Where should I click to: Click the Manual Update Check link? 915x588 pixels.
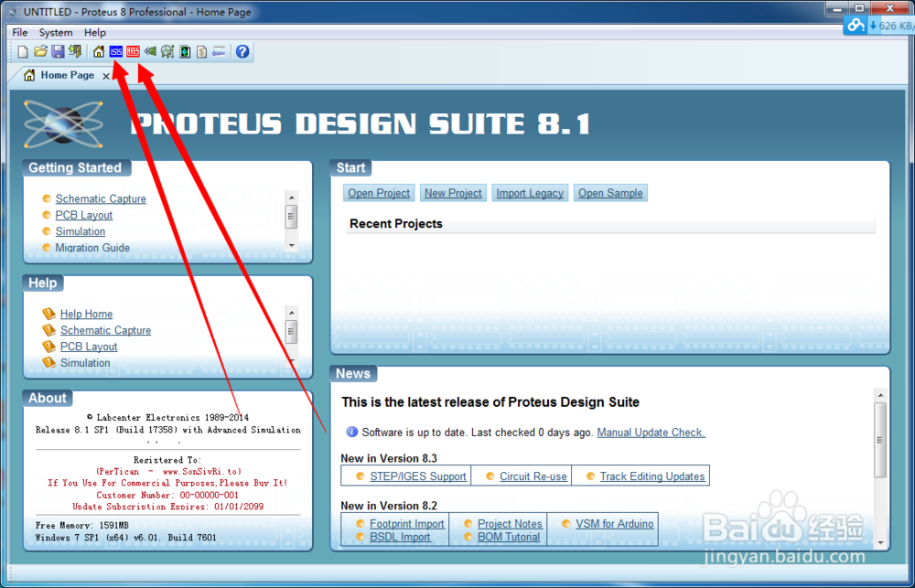651,433
